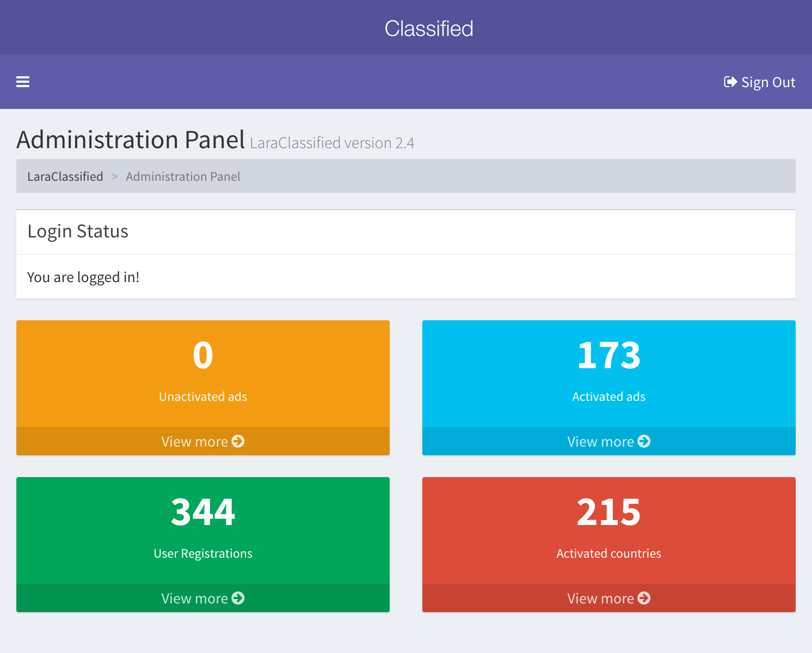Click the Sign Out door icon

coord(730,82)
